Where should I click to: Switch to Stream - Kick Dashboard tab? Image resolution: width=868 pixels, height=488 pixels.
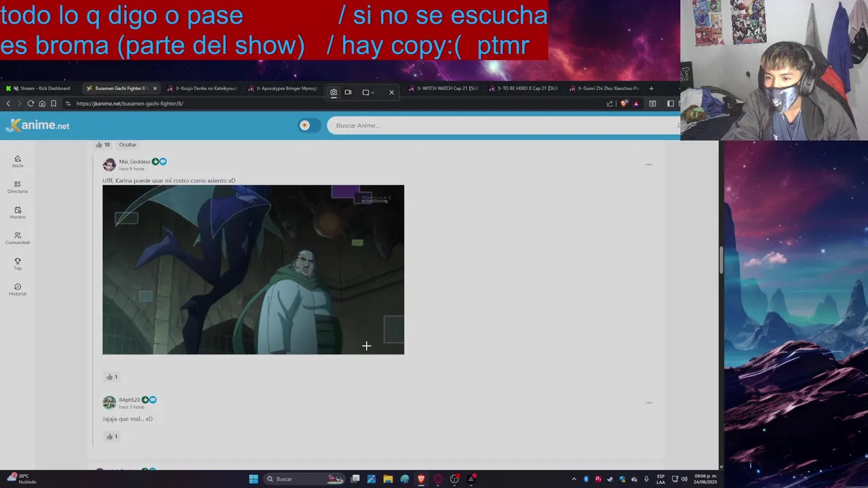click(41, 88)
